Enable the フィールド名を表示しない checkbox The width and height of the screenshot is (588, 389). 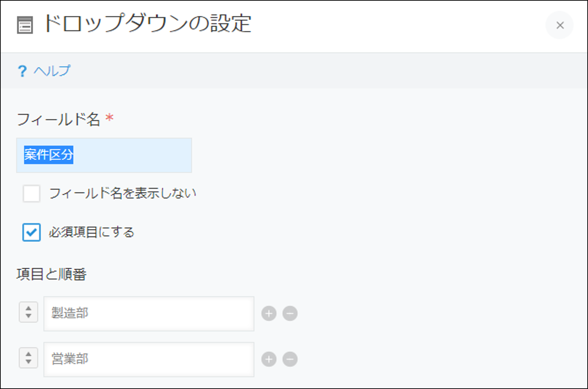pos(32,193)
